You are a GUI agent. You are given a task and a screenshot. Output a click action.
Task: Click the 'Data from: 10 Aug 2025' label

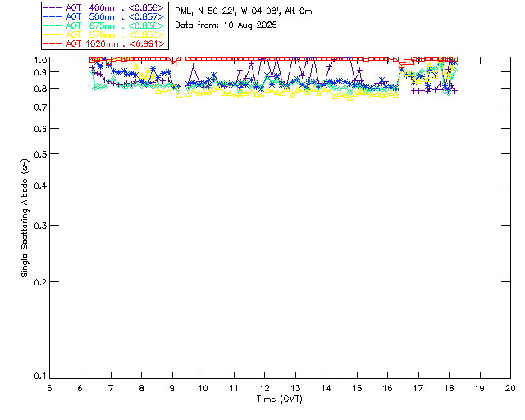[226, 25]
